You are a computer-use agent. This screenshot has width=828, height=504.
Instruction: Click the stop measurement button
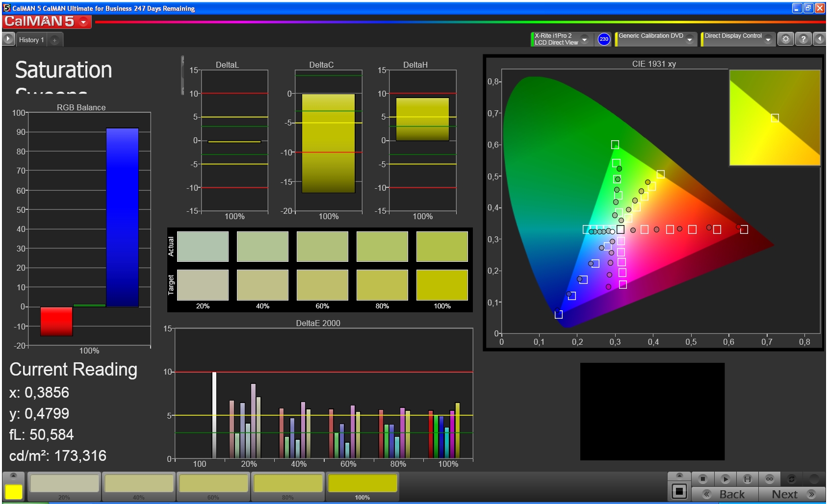click(x=703, y=479)
